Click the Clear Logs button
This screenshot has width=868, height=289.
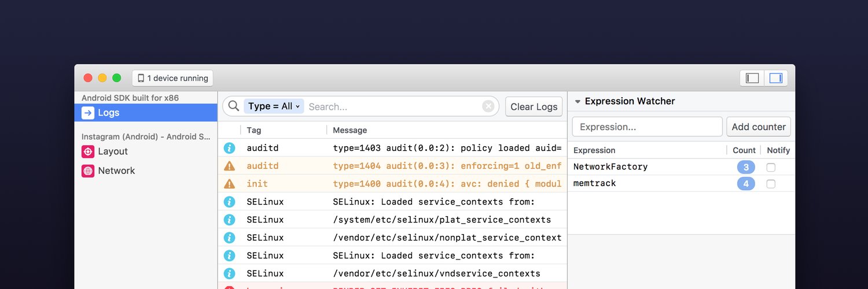click(534, 106)
